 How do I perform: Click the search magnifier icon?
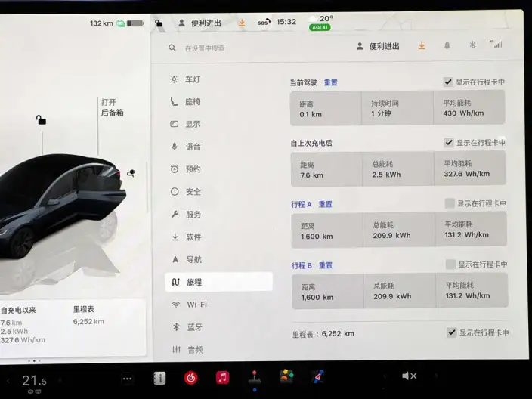pyautogui.click(x=172, y=48)
